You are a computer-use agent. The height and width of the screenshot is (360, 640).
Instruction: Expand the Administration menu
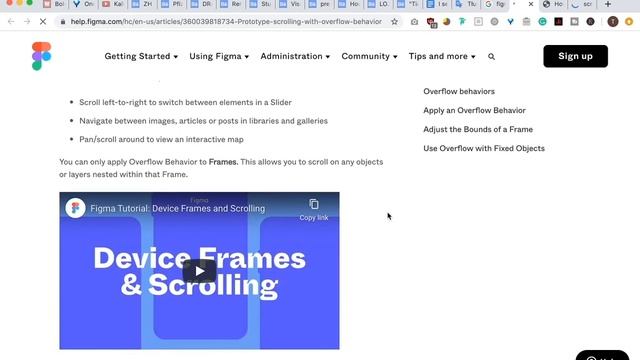(x=295, y=56)
